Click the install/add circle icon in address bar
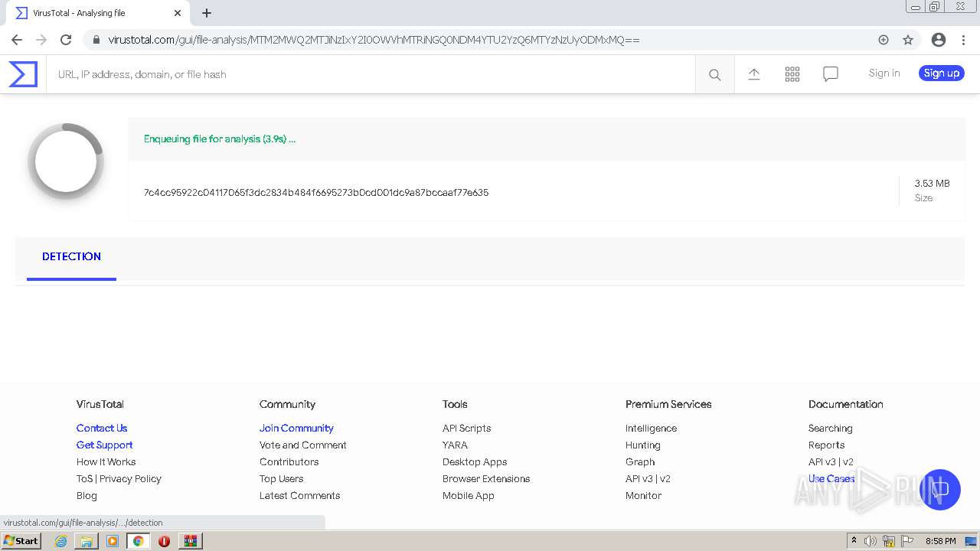 884,40
